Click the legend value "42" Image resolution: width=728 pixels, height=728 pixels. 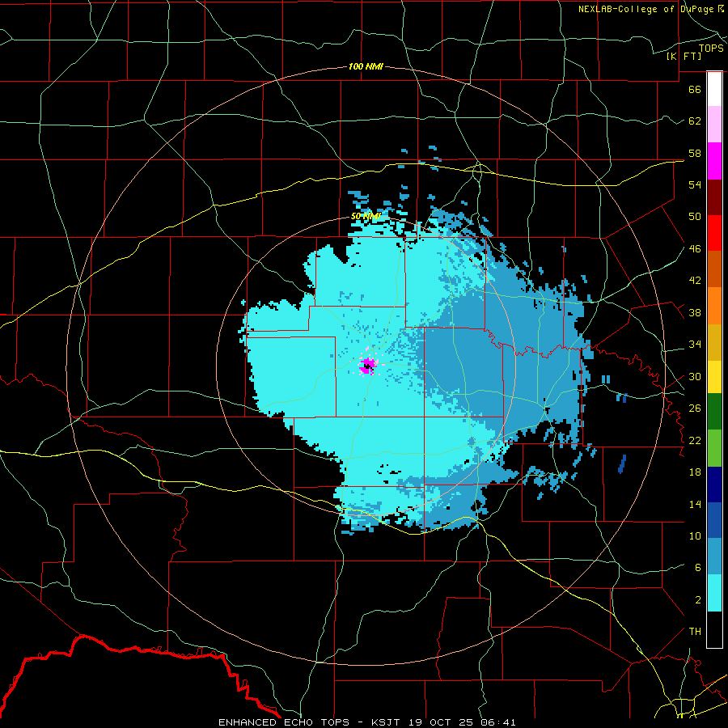click(x=695, y=281)
